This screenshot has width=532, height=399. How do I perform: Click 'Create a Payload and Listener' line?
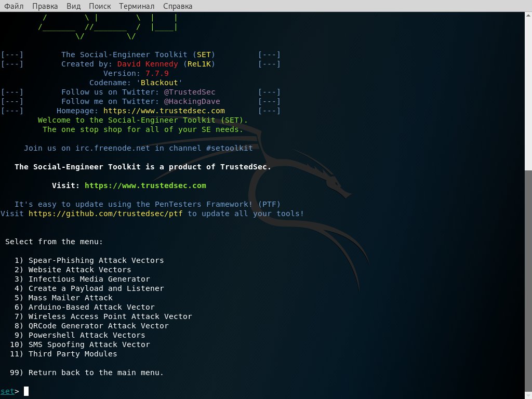pyautogui.click(x=89, y=288)
